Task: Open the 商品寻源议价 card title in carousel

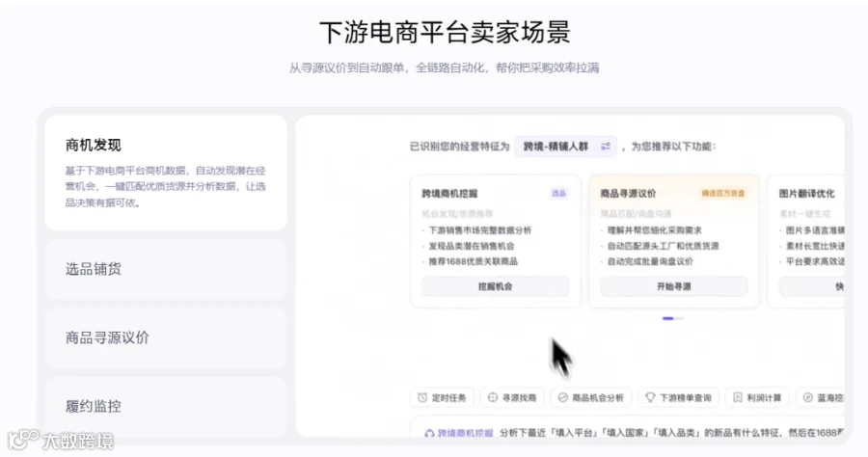Action: tap(628, 193)
